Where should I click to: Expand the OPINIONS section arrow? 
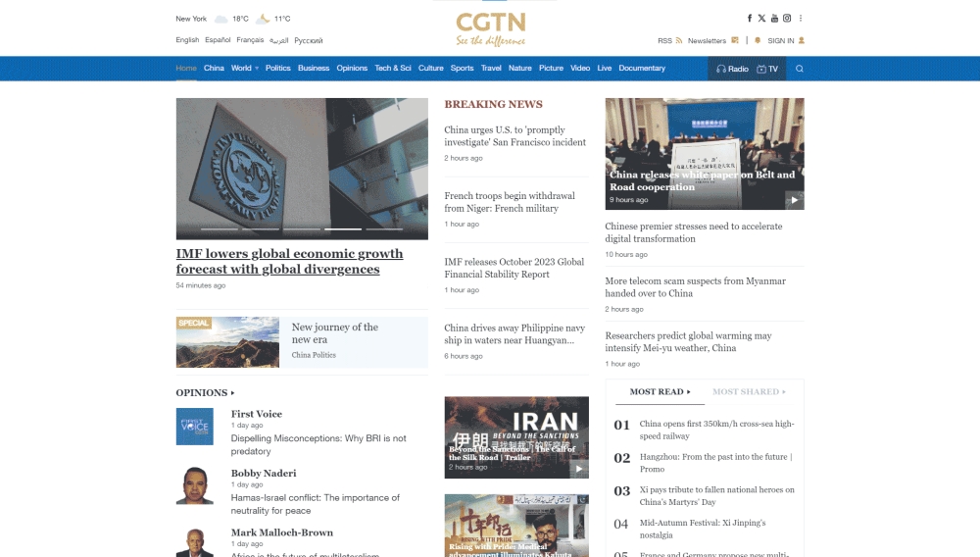point(232,393)
